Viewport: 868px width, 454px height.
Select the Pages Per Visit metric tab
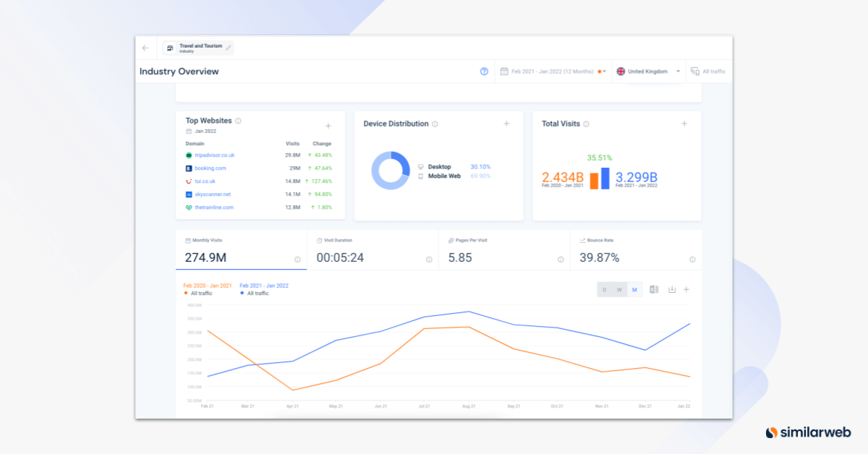click(504, 250)
